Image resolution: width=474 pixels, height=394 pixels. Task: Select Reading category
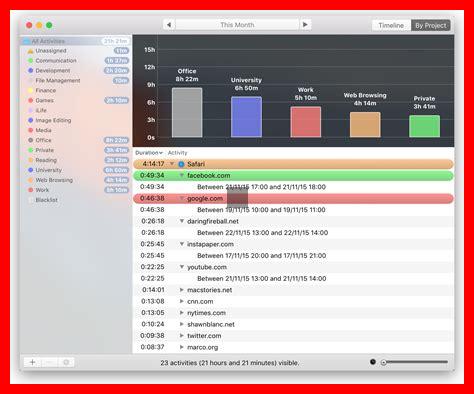76,160
